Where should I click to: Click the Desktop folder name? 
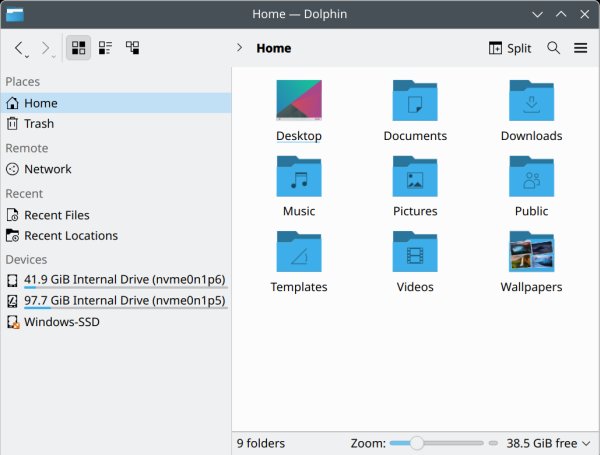299,136
